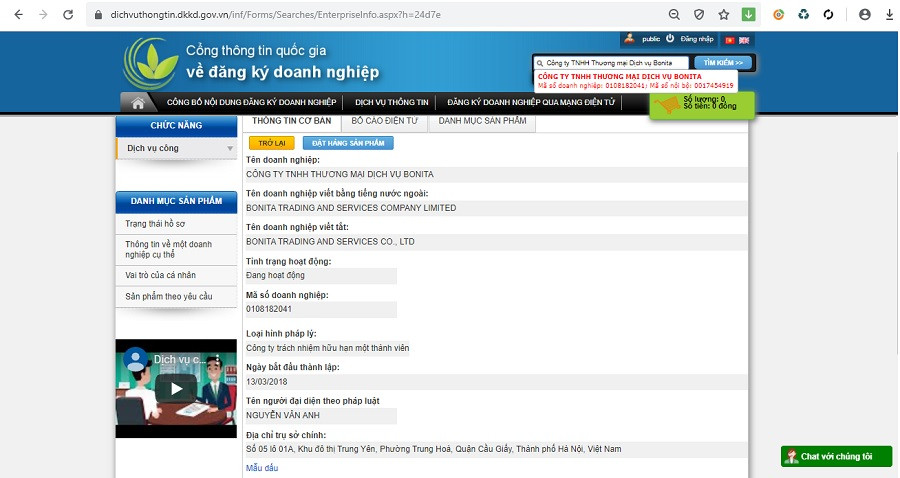Screen dimensions: 900x478
Task: Click the sync arrows extension icon
Action: [828, 15]
